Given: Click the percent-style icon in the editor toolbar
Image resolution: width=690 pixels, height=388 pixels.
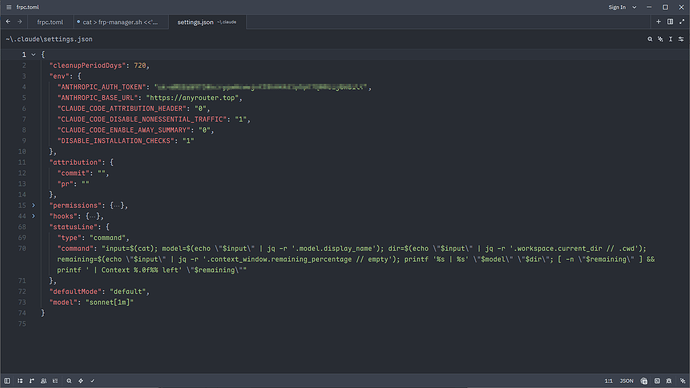Looking at the screenshot, I should [x=660, y=39].
